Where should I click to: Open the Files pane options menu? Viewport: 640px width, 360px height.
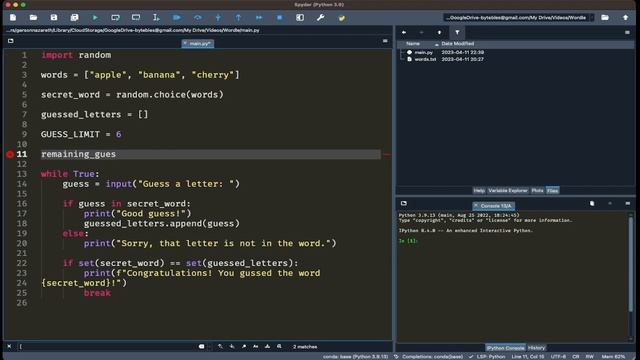627,32
